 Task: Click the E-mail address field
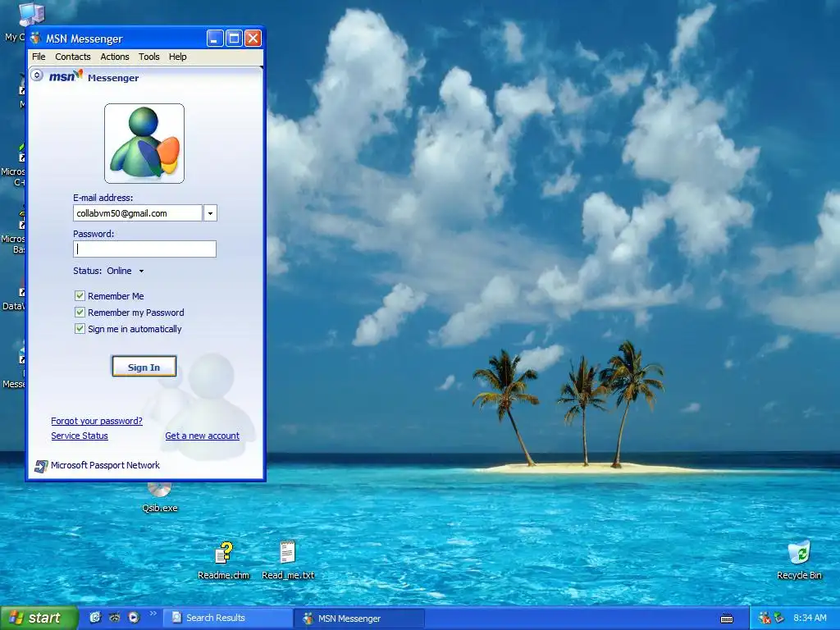[x=138, y=213]
